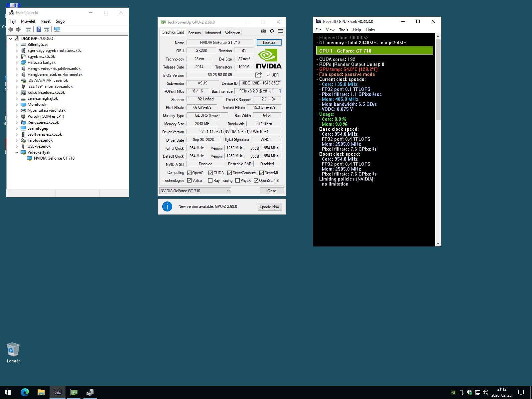The image size is (532, 399).
Task: Toggle the CUDA checkbox
Action: tap(210, 173)
